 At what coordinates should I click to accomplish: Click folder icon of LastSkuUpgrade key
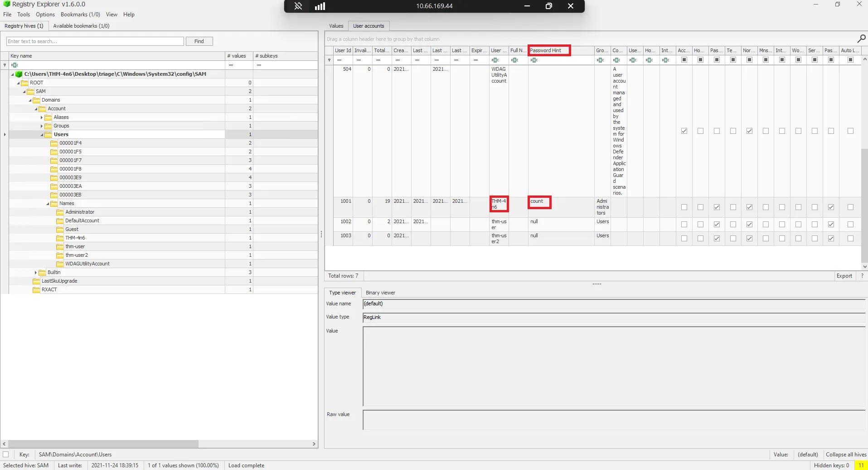pyautogui.click(x=37, y=281)
